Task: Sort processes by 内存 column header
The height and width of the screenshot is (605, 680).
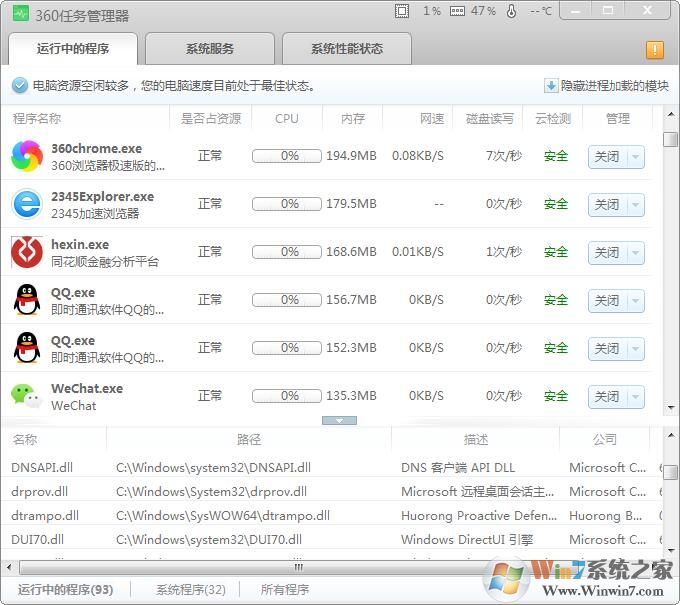Action: point(352,118)
